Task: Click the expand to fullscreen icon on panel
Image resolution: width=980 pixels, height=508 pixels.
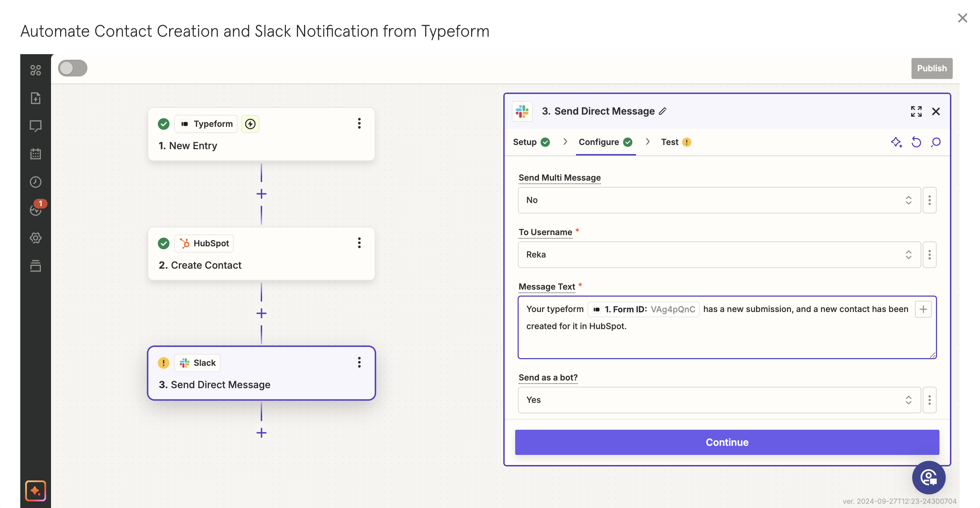Action: click(916, 111)
